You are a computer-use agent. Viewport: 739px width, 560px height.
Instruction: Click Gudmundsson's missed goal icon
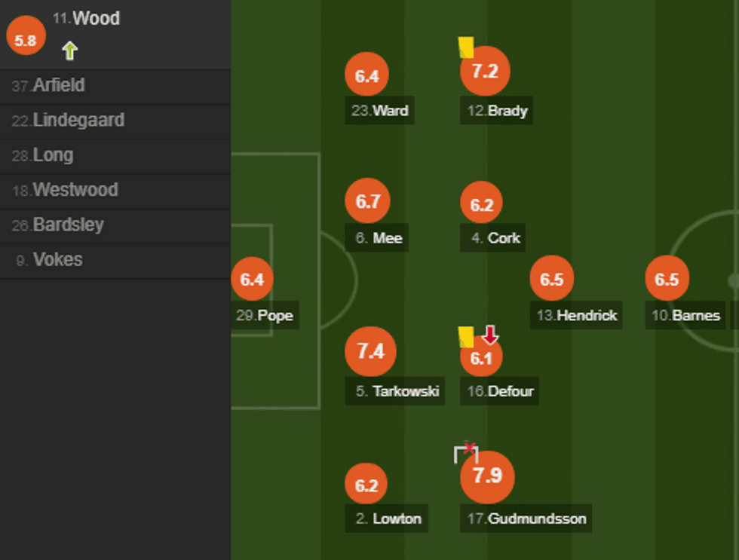[467, 452]
